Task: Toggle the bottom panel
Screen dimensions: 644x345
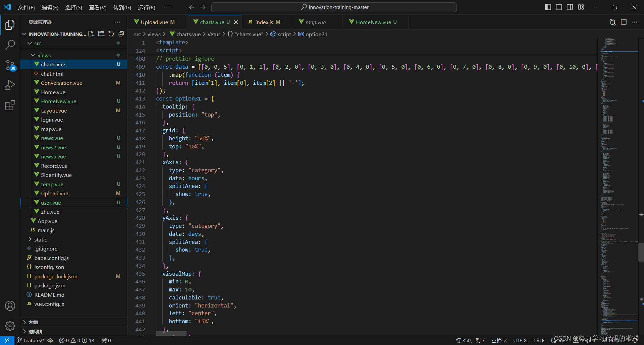Action: 559,7
